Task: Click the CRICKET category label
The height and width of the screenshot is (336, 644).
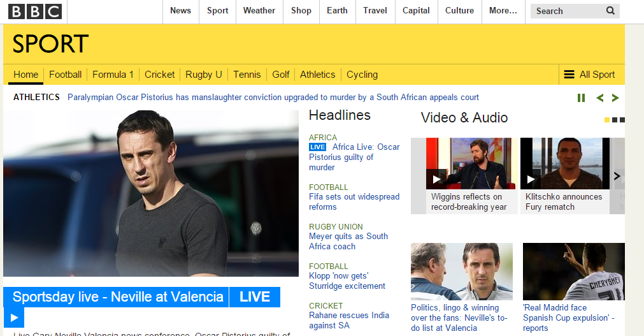Action: tap(326, 305)
